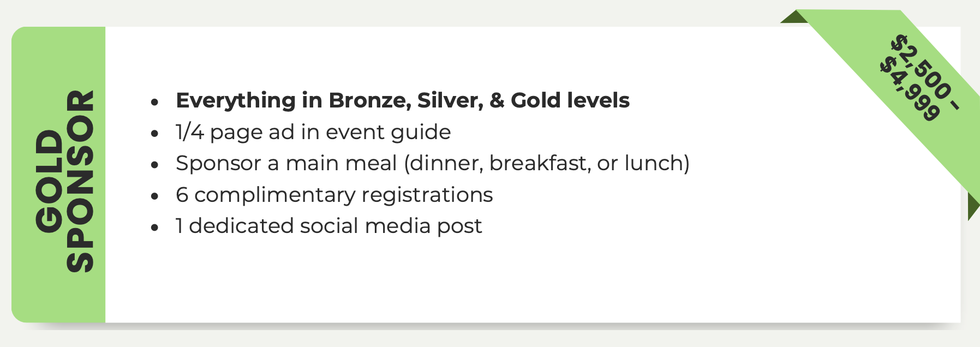Click "(dinner, breakfast, or lunch)" parenthetical
Image resolution: width=980 pixels, height=347 pixels.
(547, 164)
